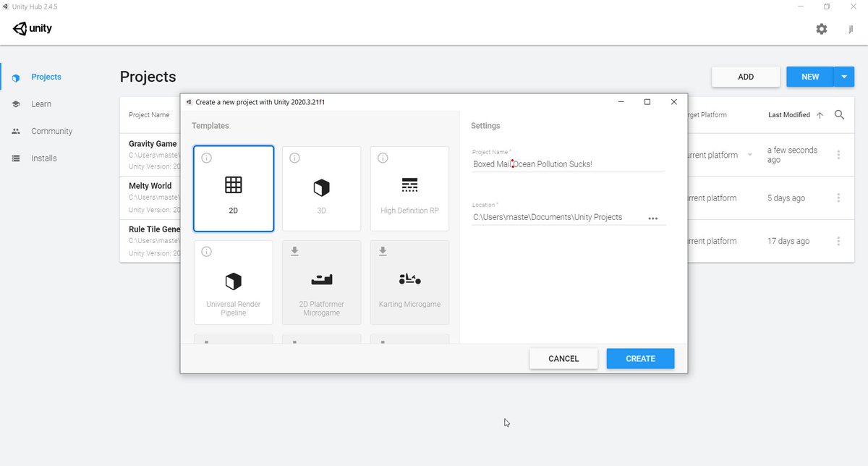Click the '17 days ago' modified entry

tap(788, 241)
